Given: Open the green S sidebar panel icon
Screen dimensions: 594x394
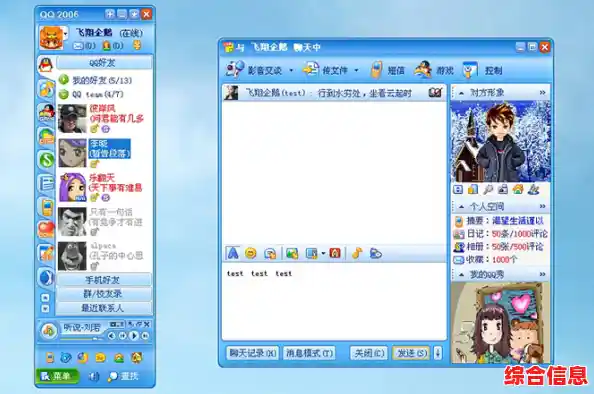Looking at the screenshot, I should [x=47, y=159].
